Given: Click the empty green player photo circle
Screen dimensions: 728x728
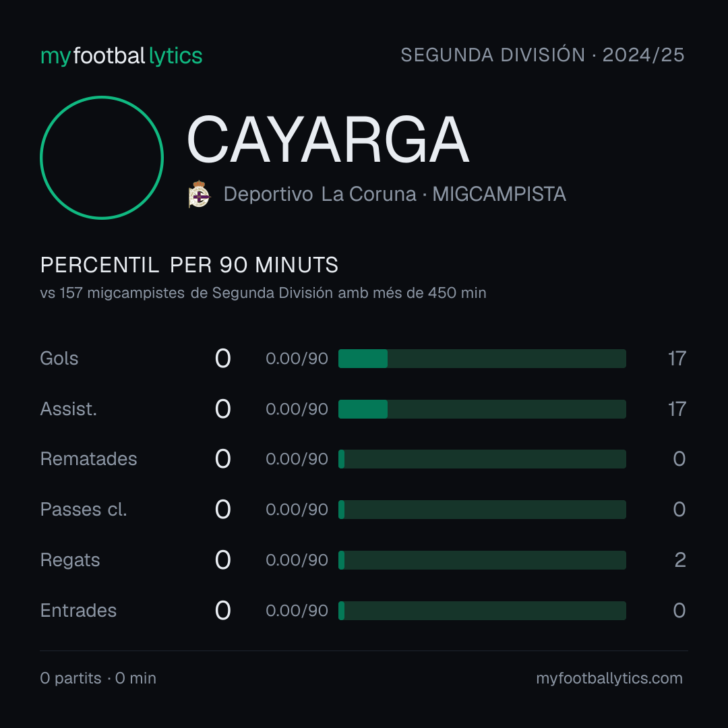Looking at the screenshot, I should 102,157.
